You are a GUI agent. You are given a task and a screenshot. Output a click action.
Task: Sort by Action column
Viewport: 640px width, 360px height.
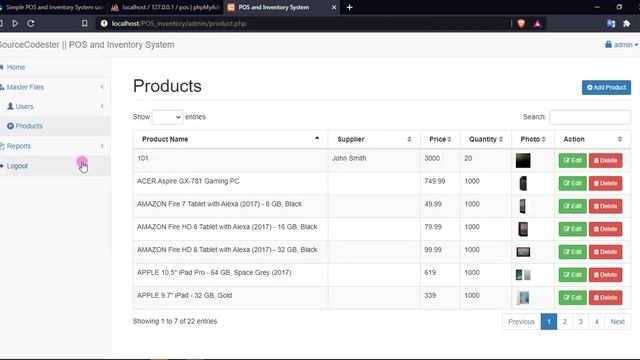pyautogui.click(x=592, y=139)
